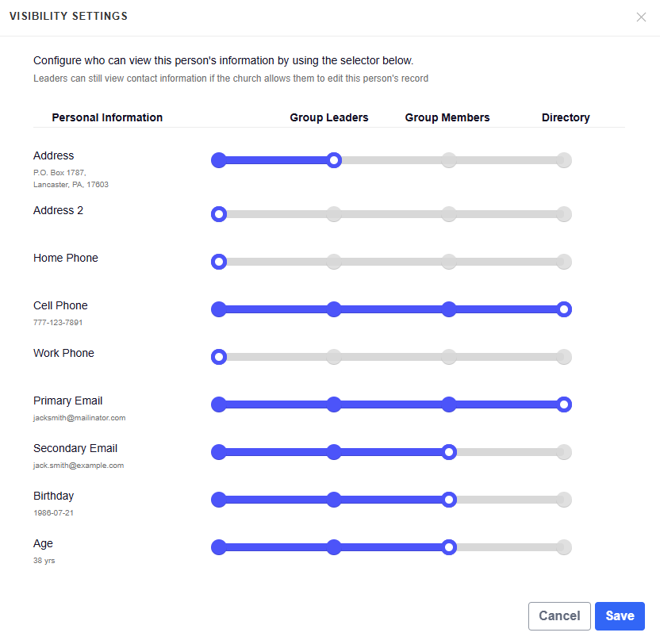Set Cell Phone visibility to Group Leaders
Viewport: 660px width, 644px height.
point(334,309)
